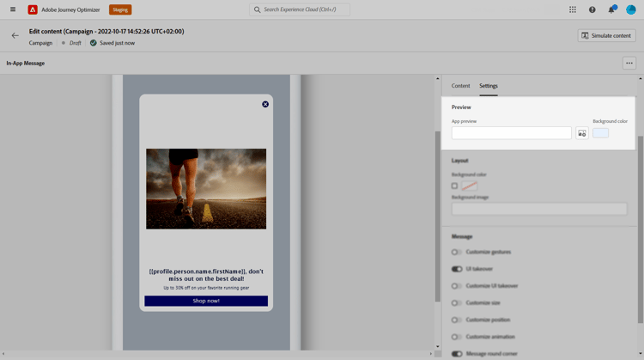The width and height of the screenshot is (644, 360).
Task: Click the Staging environment badge
Action: coord(120,9)
